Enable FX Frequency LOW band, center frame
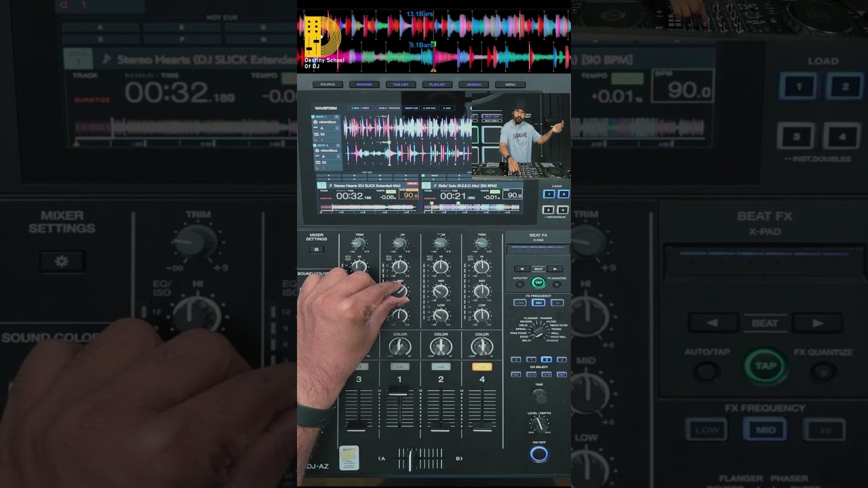This screenshot has height=488, width=868. tap(521, 303)
